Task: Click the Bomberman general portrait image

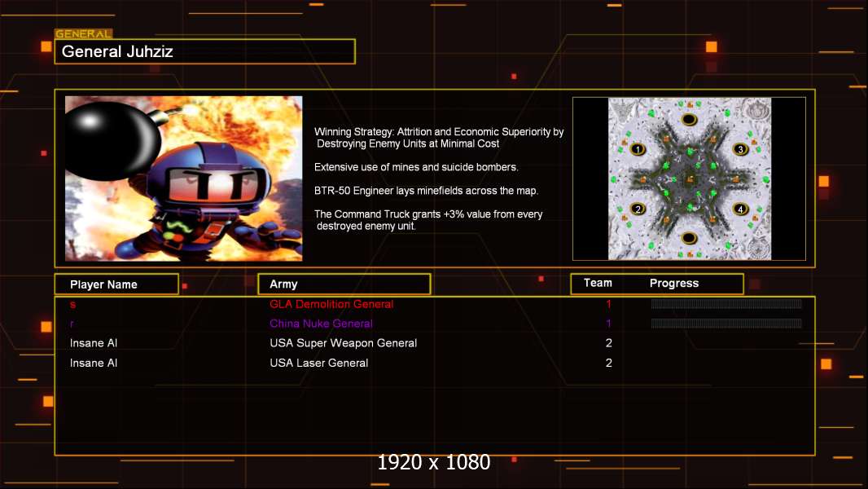Action: coord(184,178)
